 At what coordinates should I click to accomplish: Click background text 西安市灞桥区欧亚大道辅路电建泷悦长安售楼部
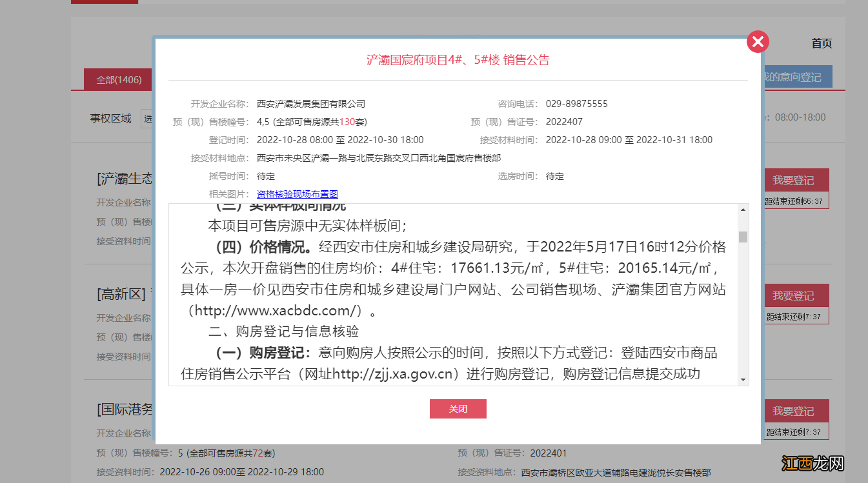[616, 472]
